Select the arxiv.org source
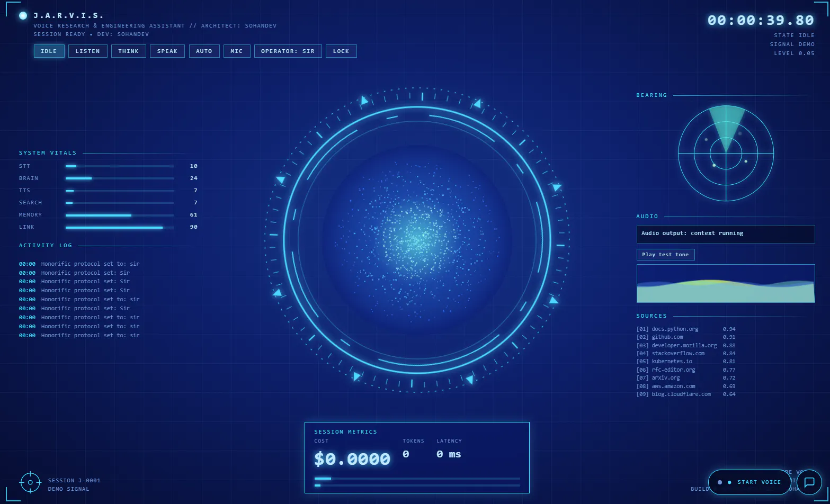Viewport: 830px width, 504px height. (x=686, y=378)
